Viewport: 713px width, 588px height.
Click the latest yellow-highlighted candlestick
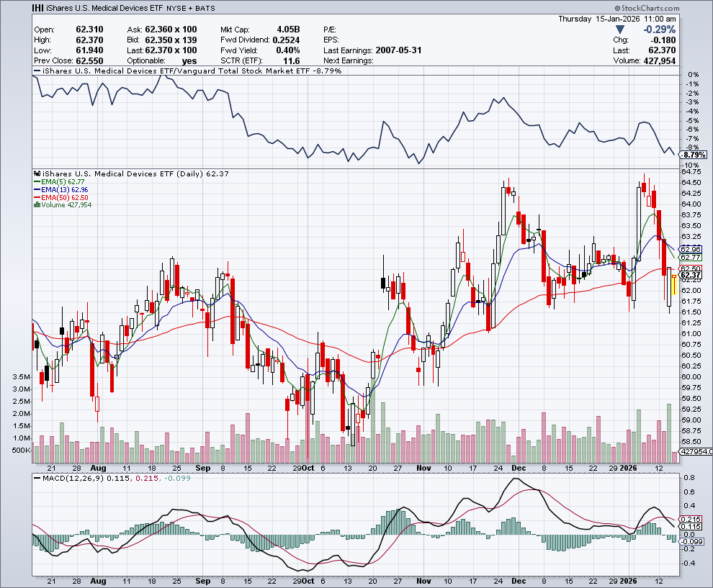[x=674, y=284]
